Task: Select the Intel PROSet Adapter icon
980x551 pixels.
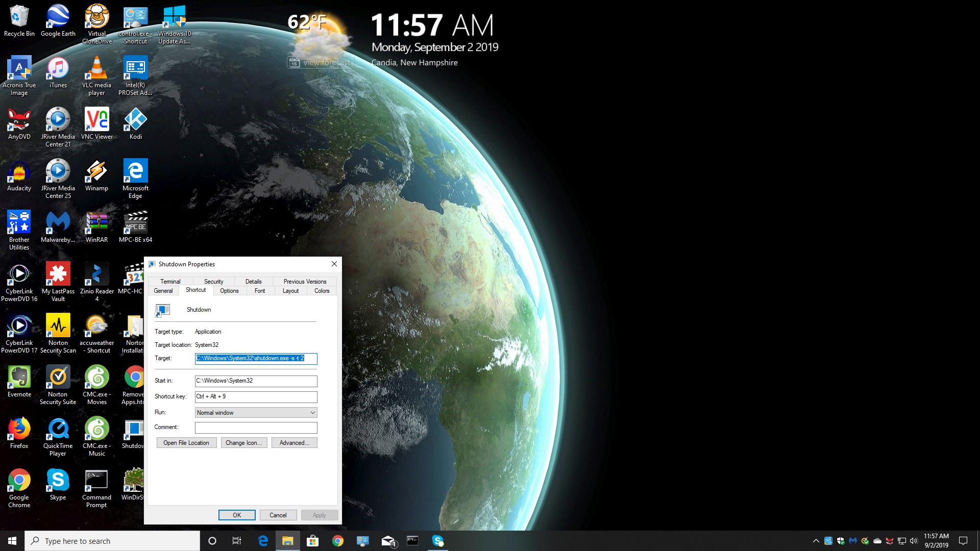Action: (x=135, y=76)
